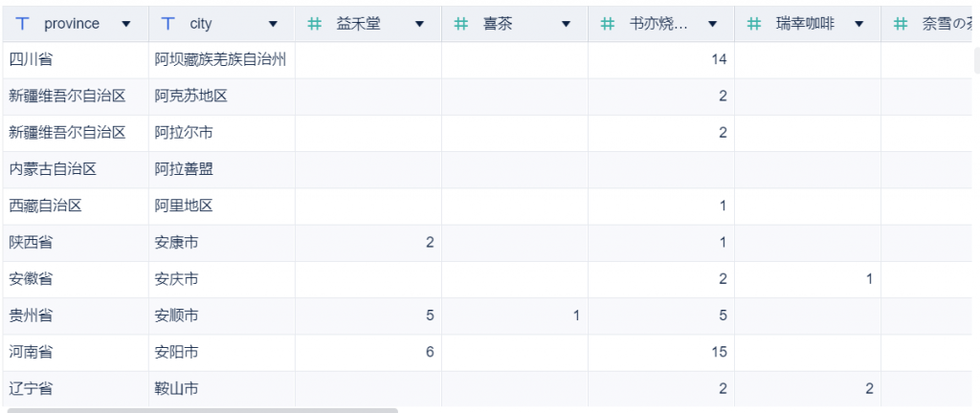The image size is (980, 413).
Task: Open the city column dropdown arrow
Action: [x=273, y=24]
